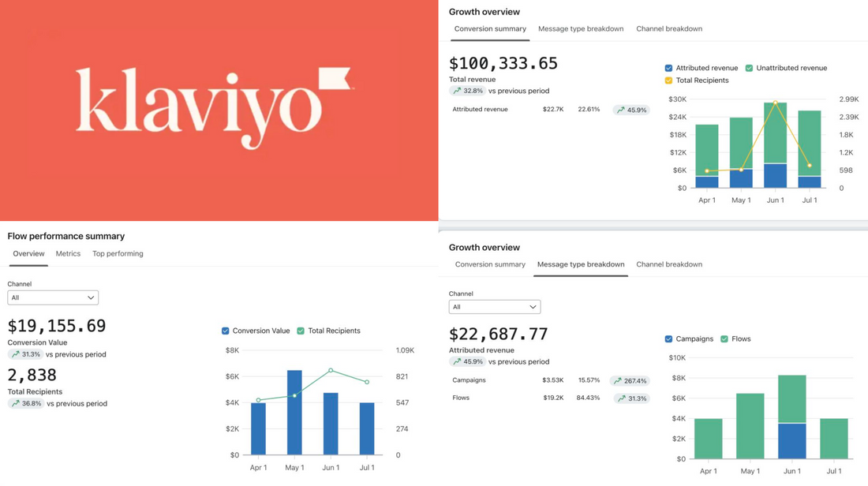The height and width of the screenshot is (486, 868).
Task: Uncheck the Unattributed revenue checkbox
Action: pyautogui.click(x=749, y=68)
